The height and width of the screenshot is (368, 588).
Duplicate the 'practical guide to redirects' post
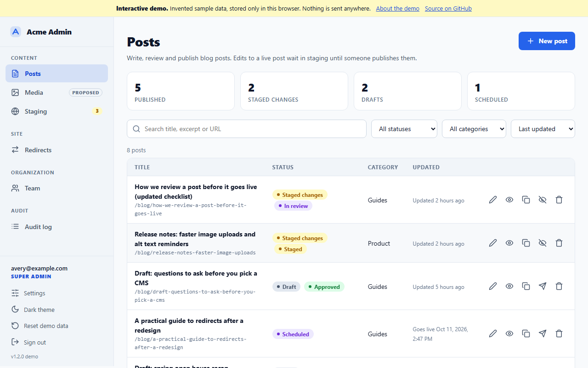(526, 333)
